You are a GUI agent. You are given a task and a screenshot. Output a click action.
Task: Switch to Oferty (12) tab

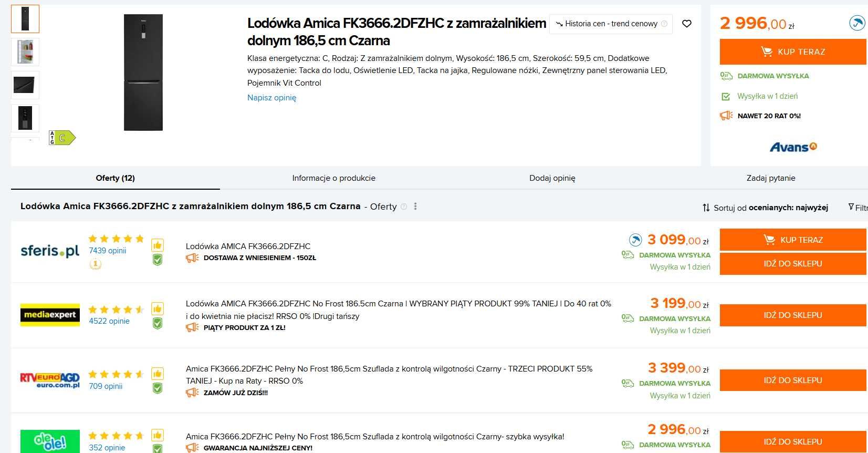click(116, 178)
